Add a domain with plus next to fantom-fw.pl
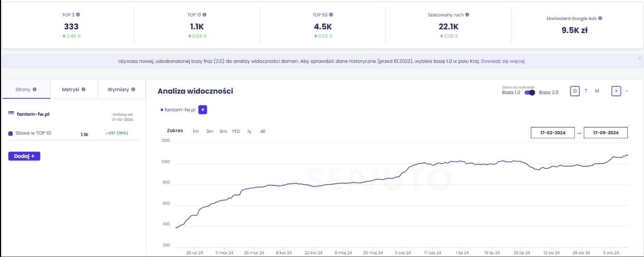The height and width of the screenshot is (257, 644). pyautogui.click(x=203, y=110)
